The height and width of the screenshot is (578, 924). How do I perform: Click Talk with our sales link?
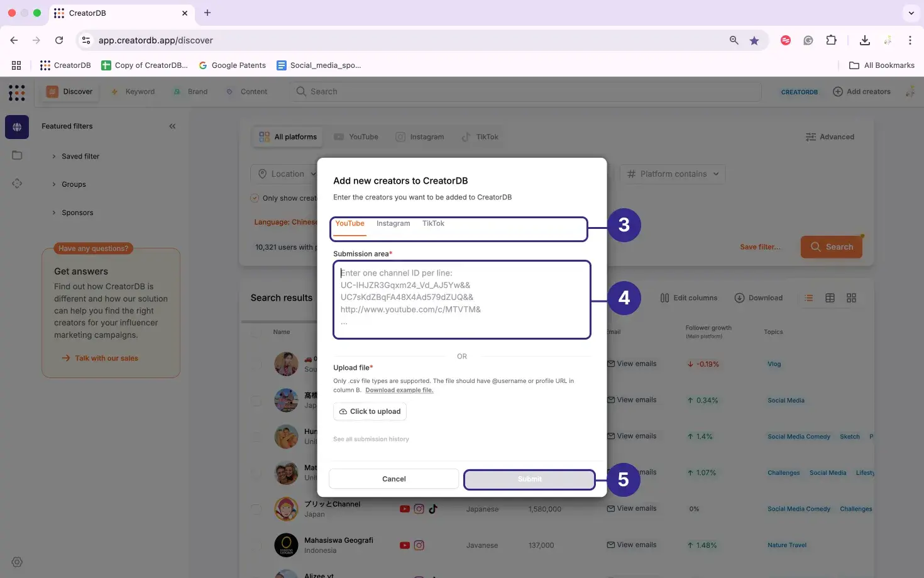tap(100, 358)
